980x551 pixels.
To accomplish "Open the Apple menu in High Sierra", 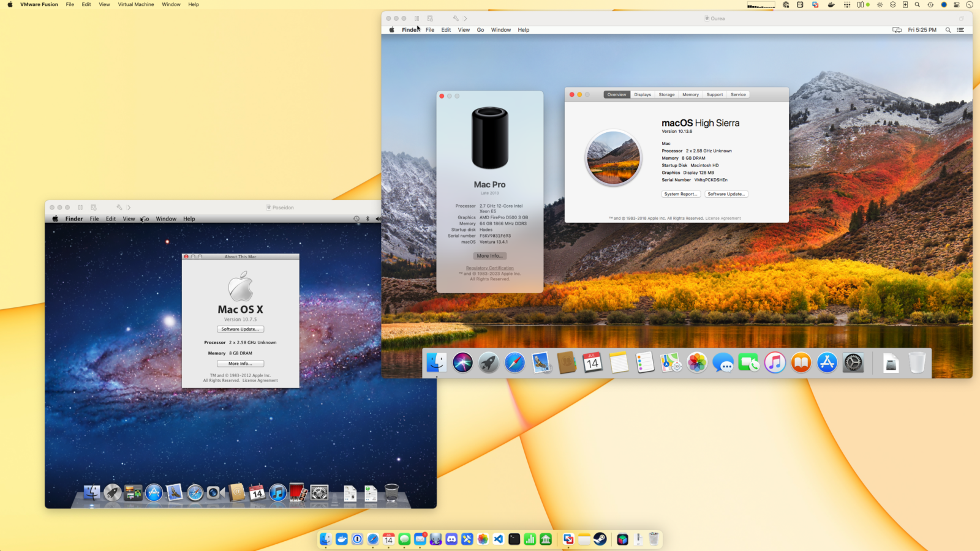I will coord(391,29).
